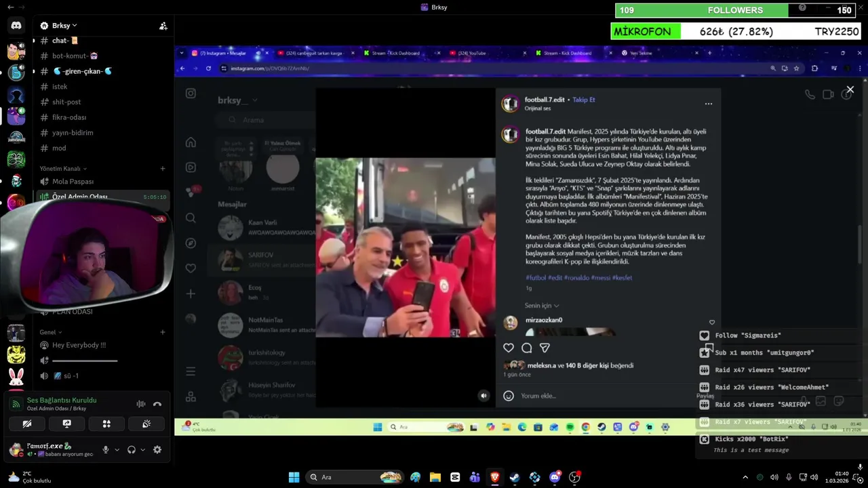The width and height of the screenshot is (868, 488).
Task: Join the Mola Paspası voice channel
Action: pos(73,182)
